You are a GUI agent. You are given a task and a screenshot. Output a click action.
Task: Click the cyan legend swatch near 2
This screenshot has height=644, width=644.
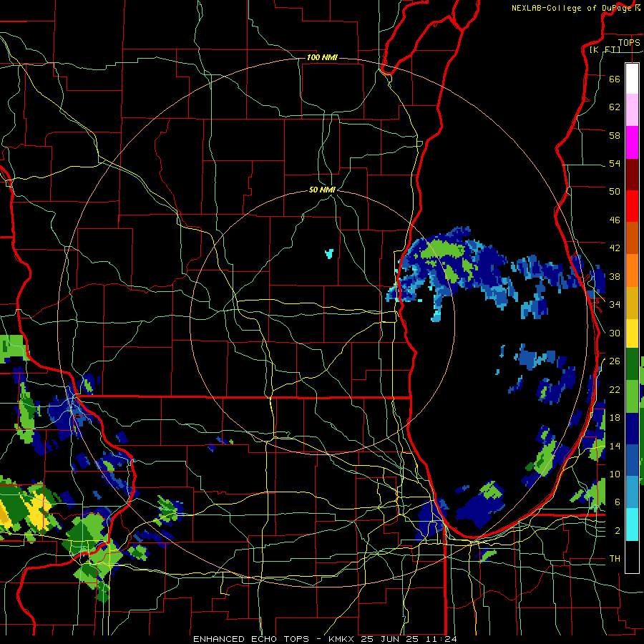pyautogui.click(x=632, y=525)
